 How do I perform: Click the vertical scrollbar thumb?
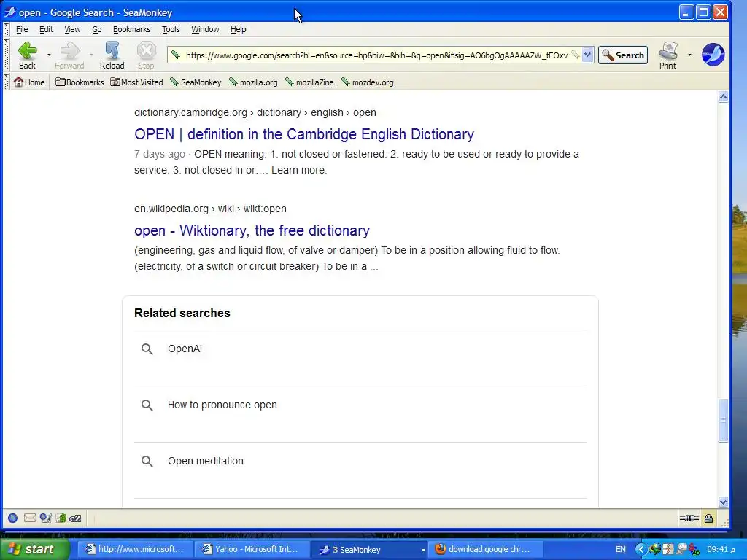click(723, 421)
